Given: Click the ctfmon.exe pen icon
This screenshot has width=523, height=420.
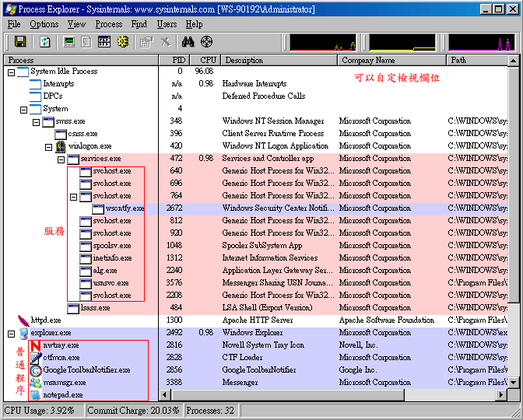Looking at the screenshot, I should point(35,358).
